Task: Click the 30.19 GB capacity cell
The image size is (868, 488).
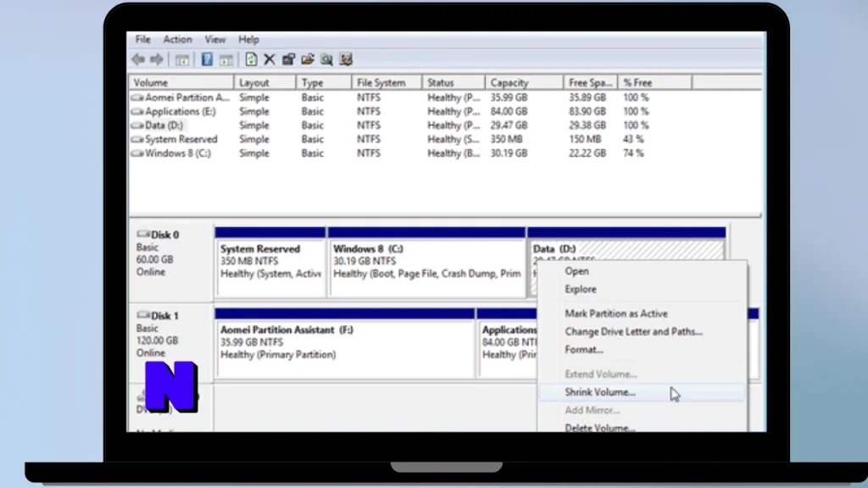Action: pos(509,153)
